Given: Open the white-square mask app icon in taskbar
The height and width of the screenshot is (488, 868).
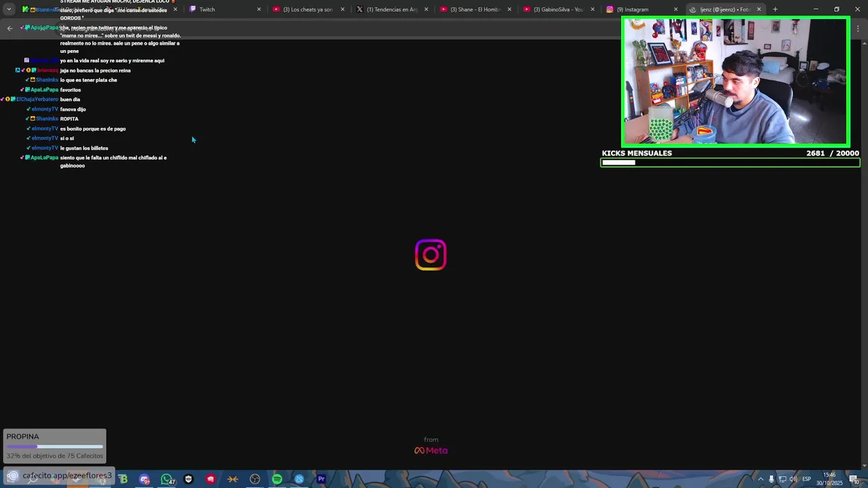Looking at the screenshot, I should click(x=189, y=479).
